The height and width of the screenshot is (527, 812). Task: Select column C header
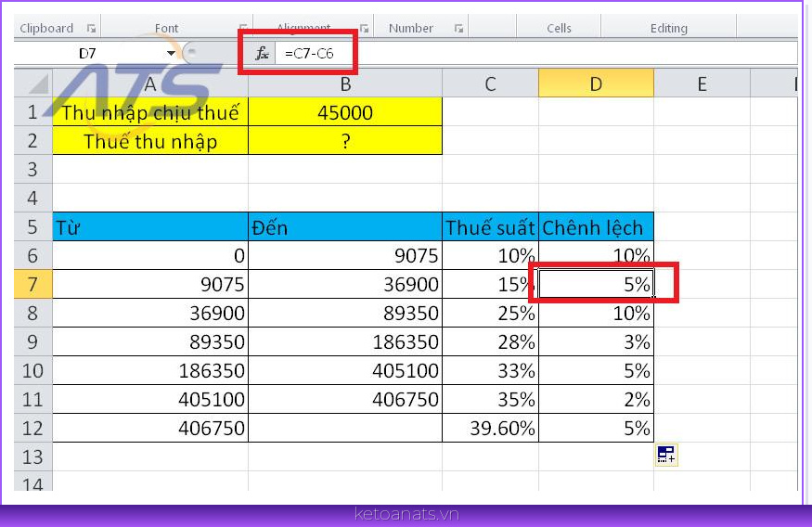coord(490,84)
